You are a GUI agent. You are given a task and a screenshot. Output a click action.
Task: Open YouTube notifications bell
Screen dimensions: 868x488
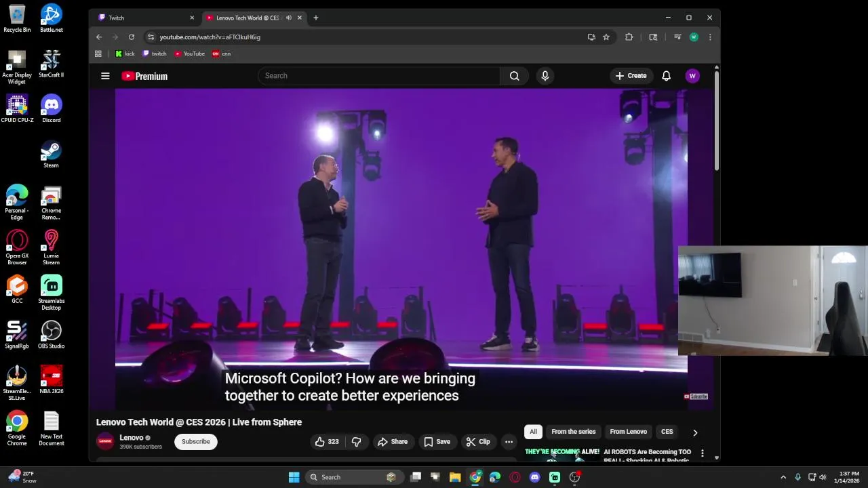click(x=666, y=76)
